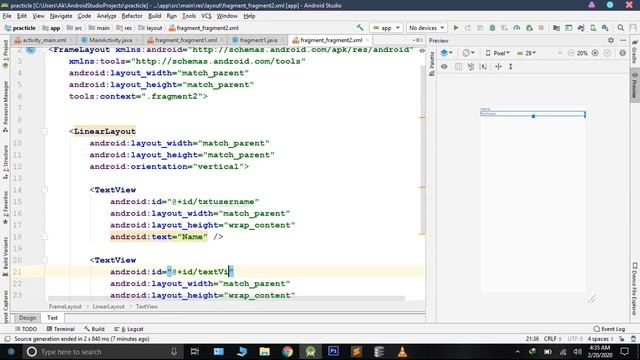Toggle autoconnect icon in preview toolbar
Screen dimensions: 640x360
coord(471,67)
